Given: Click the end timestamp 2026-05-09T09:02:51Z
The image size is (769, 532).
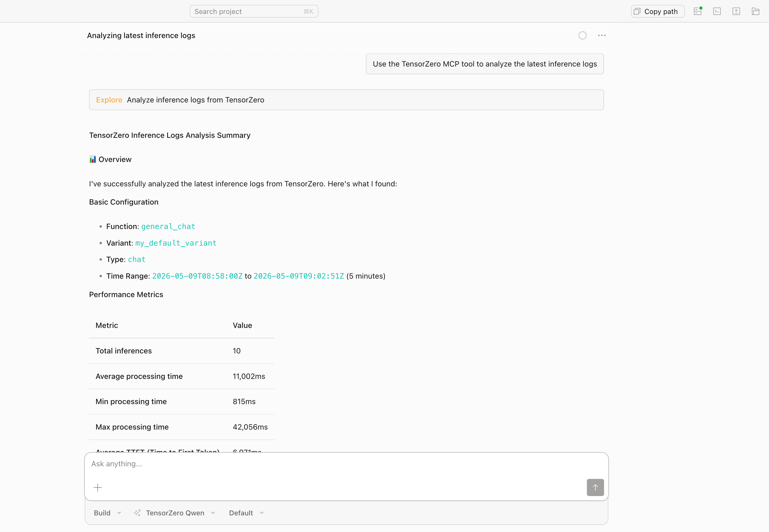Looking at the screenshot, I should click(299, 276).
